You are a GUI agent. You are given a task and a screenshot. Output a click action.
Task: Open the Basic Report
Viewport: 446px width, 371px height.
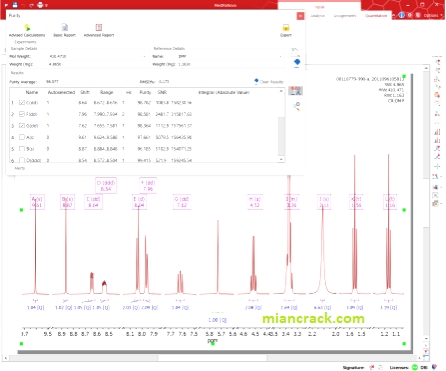point(65,30)
